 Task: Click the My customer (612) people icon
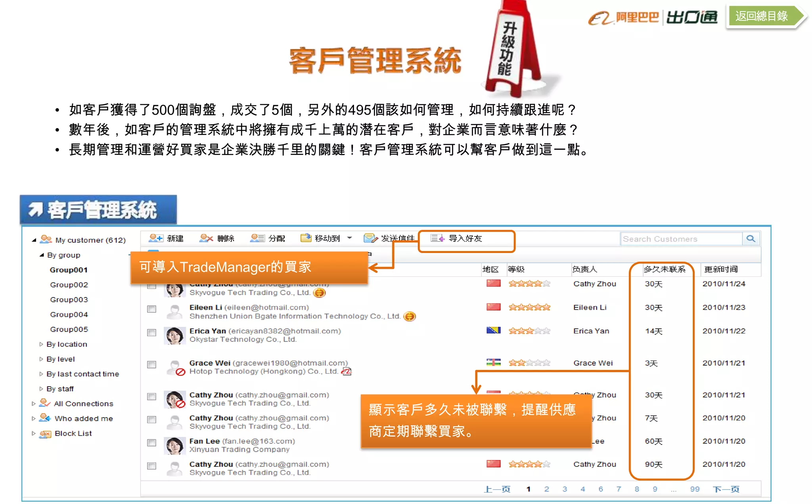pyautogui.click(x=46, y=239)
